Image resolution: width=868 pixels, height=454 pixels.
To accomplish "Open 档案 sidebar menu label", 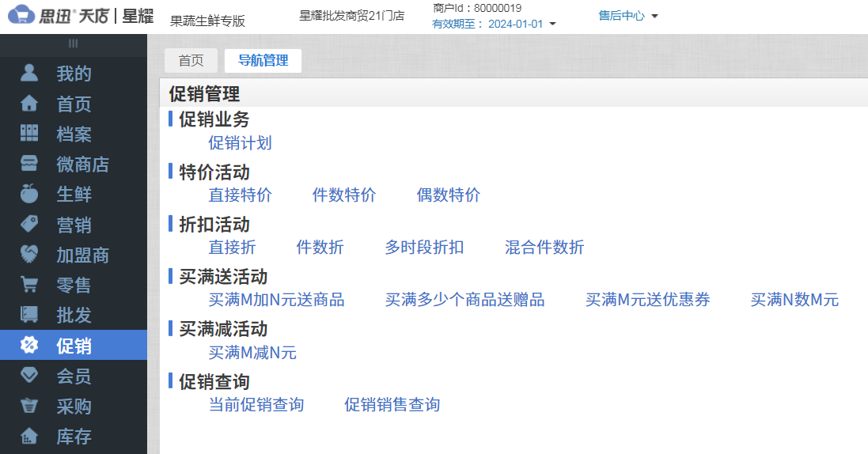I will 74,134.
